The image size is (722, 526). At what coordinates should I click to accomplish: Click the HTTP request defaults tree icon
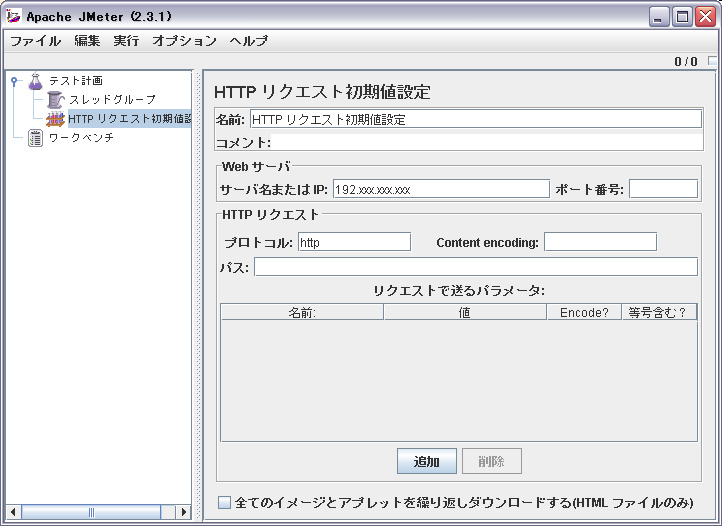tap(55, 119)
